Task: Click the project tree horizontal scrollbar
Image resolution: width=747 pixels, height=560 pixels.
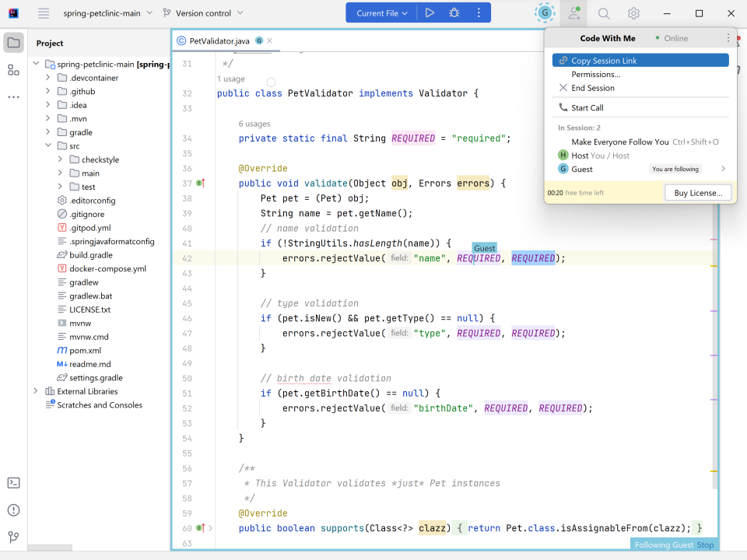Action: coord(50,548)
